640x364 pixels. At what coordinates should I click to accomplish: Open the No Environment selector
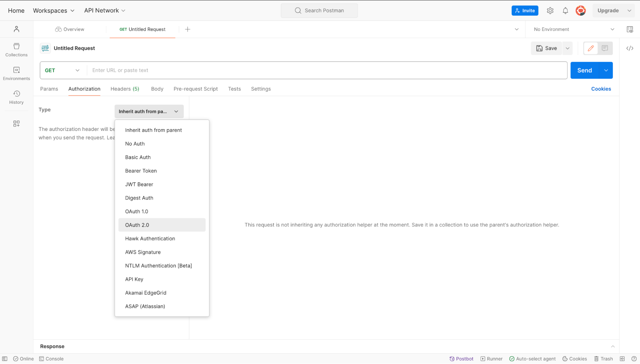pos(574,29)
